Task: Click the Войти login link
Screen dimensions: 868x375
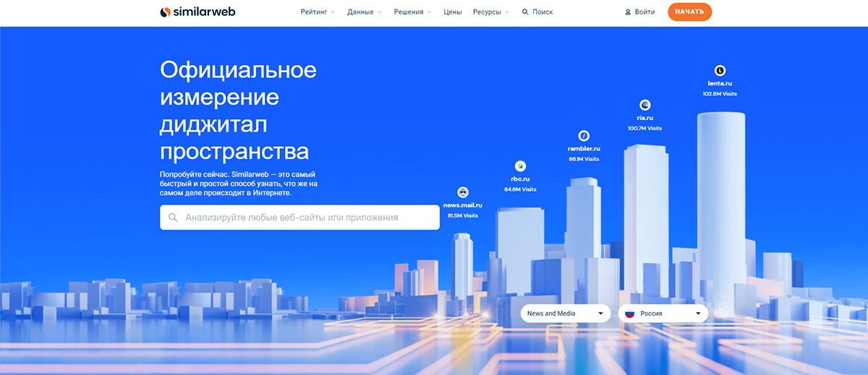Action: pos(640,12)
